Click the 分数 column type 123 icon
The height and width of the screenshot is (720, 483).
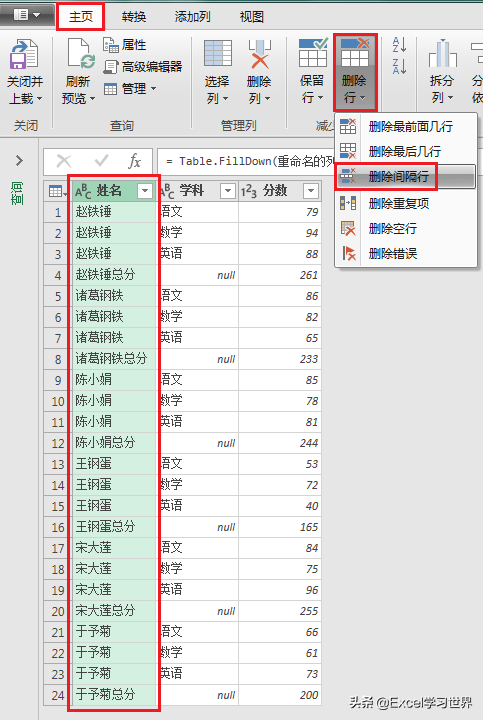coord(248,191)
